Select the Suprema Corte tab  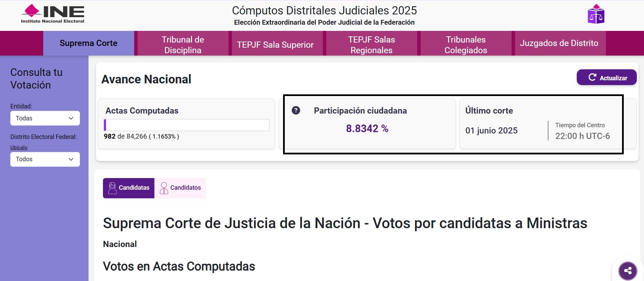click(x=89, y=43)
